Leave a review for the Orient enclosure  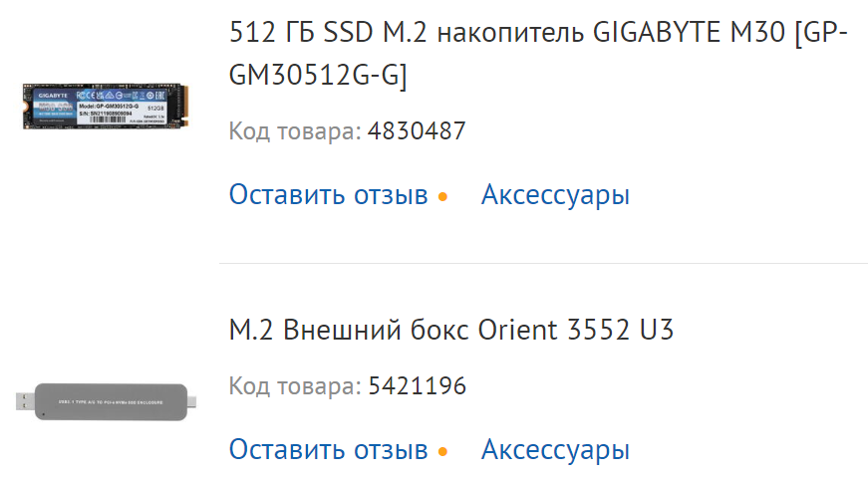(328, 449)
